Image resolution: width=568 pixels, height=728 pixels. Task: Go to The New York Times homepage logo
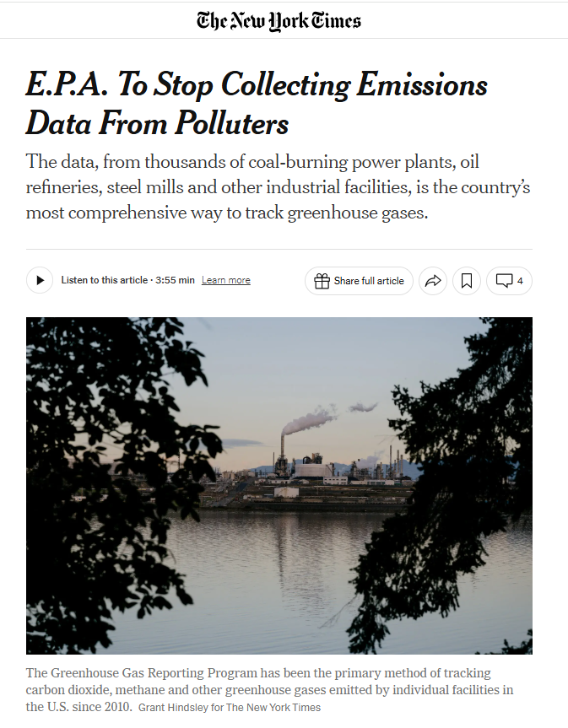(279, 21)
